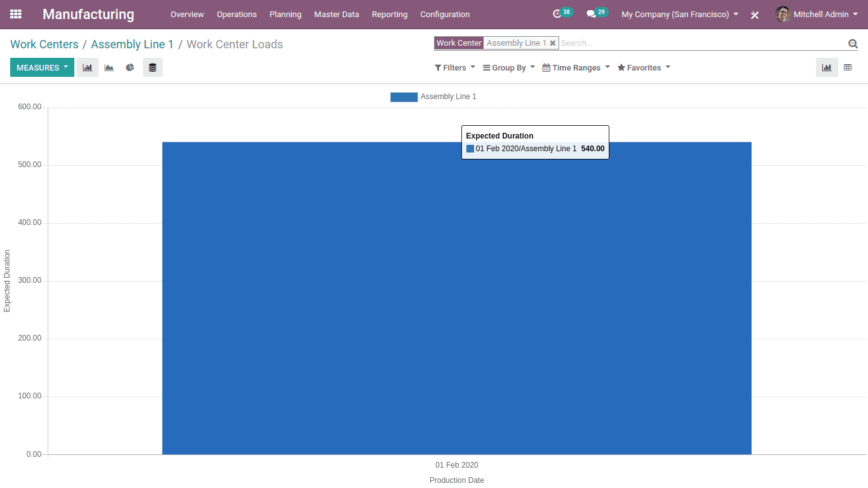Open the Planning menu
The image size is (868, 488).
(x=285, y=14)
